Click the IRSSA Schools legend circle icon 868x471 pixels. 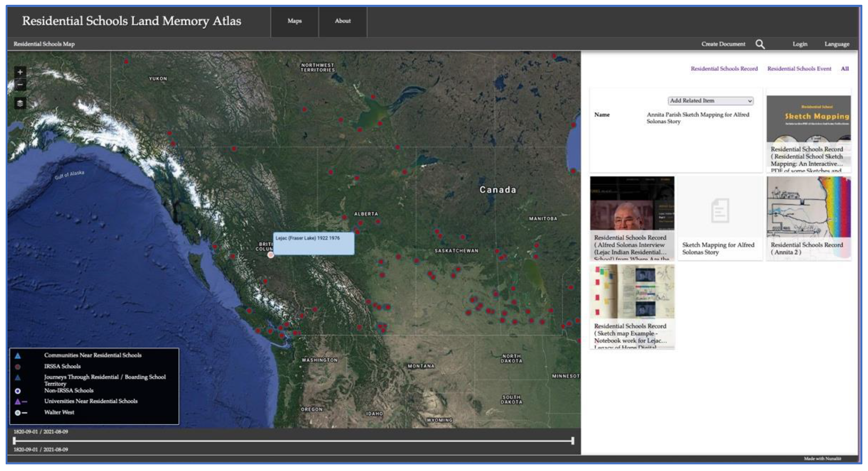click(18, 367)
